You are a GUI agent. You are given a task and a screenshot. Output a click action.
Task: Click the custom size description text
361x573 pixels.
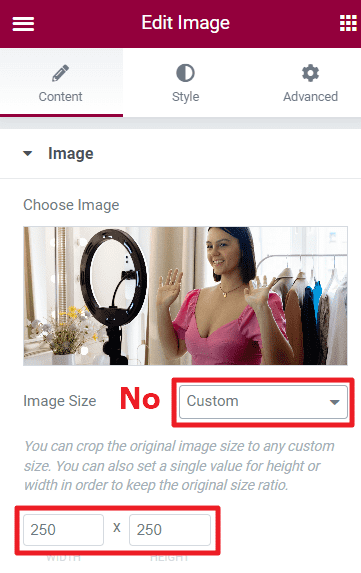click(179, 466)
